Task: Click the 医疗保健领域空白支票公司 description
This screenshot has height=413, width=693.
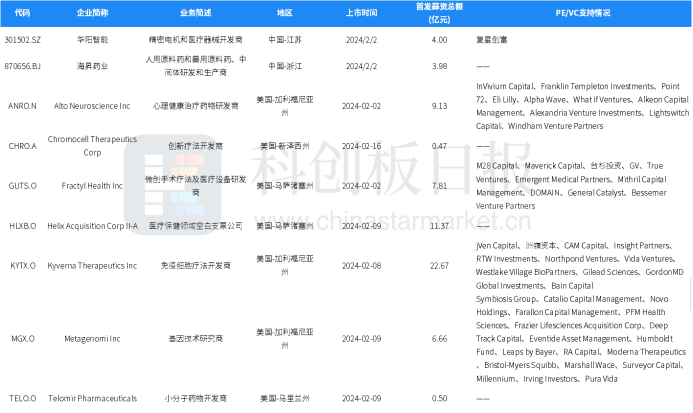Action: point(196,226)
